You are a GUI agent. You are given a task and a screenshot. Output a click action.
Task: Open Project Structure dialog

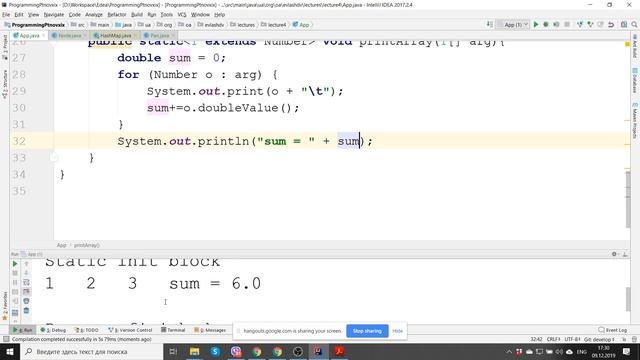click(x=624, y=24)
